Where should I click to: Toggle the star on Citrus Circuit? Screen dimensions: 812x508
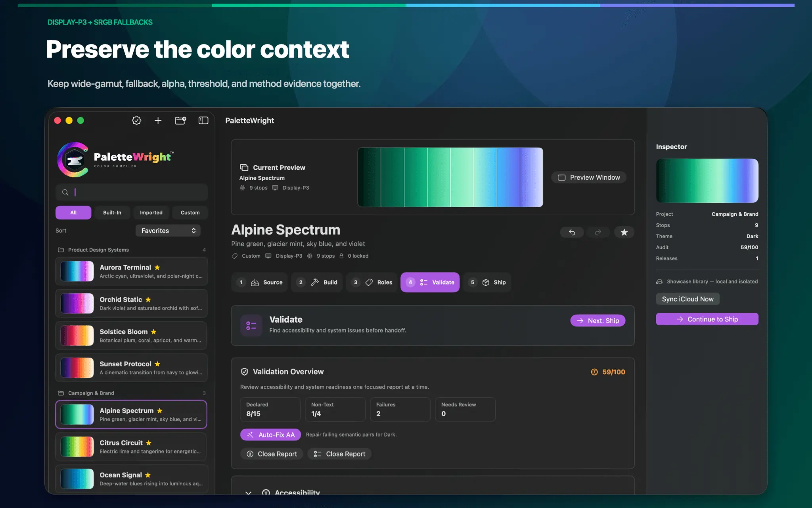(x=149, y=443)
